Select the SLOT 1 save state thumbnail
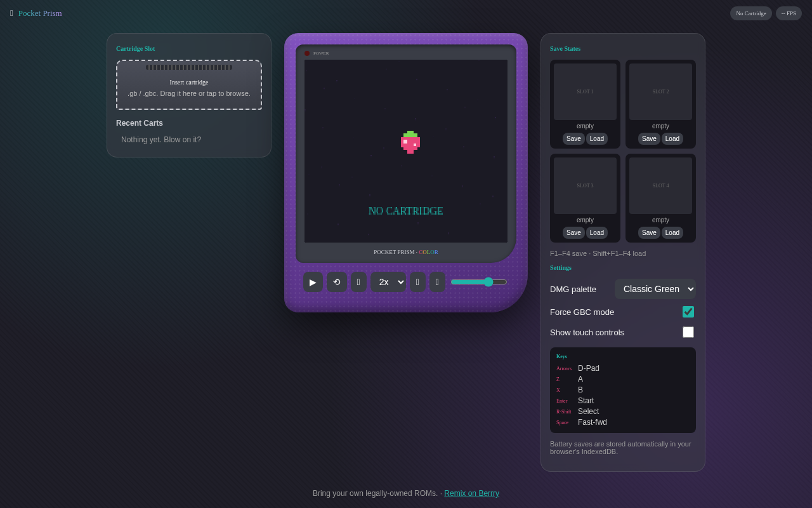Screen dimensions: 812x508 (585, 91)
